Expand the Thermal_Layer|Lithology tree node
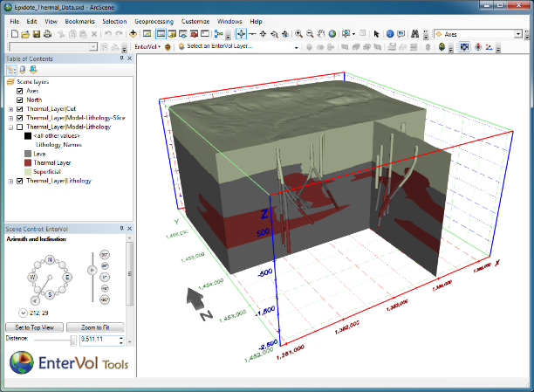Screen dimensions: 534x392 10,181
